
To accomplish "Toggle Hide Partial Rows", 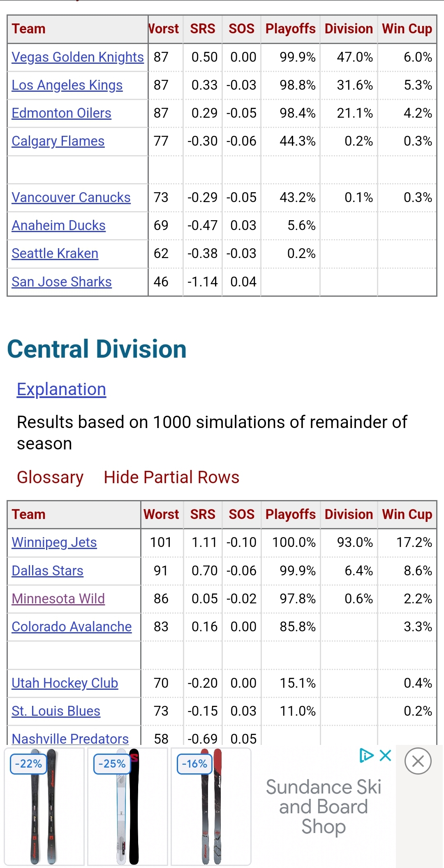I will (171, 477).
